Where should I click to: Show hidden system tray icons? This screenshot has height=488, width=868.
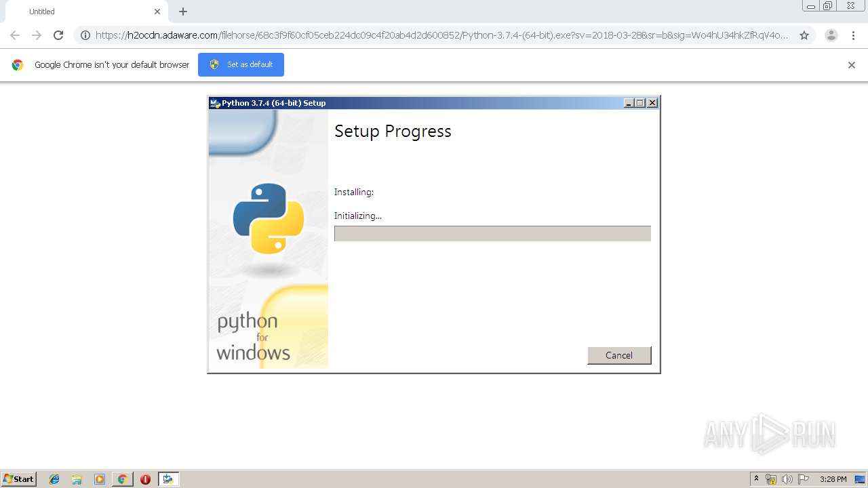pyautogui.click(x=757, y=479)
